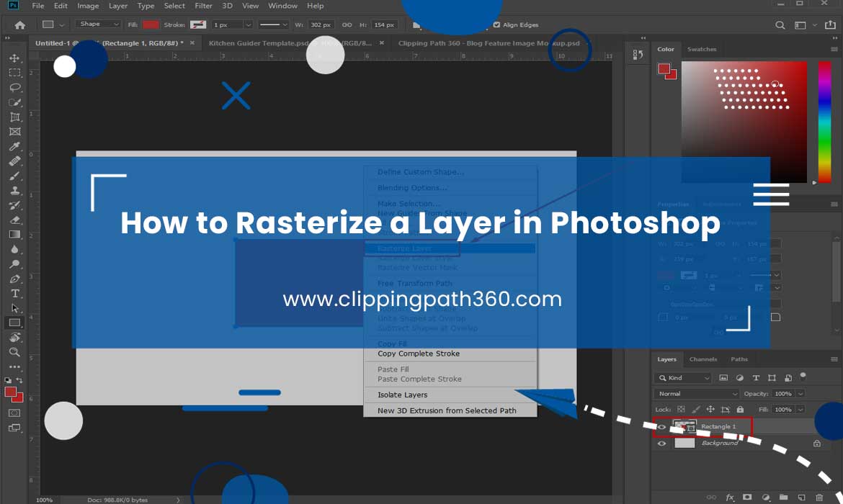The height and width of the screenshot is (504, 843).
Task: Toggle Align Edges checkbox
Action: 496,24
